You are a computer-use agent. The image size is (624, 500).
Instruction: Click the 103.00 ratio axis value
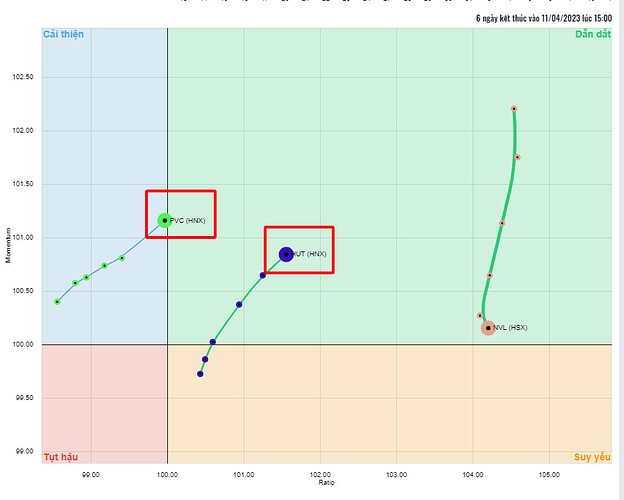pos(397,475)
